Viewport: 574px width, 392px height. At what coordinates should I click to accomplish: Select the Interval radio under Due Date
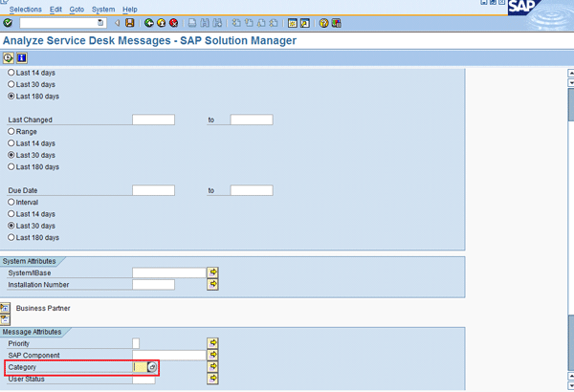click(x=11, y=202)
